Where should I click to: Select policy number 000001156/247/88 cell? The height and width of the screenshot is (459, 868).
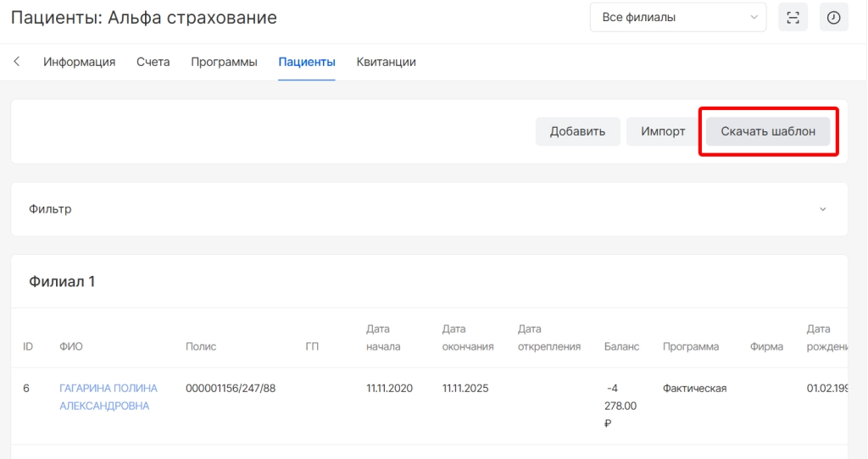tap(231, 389)
